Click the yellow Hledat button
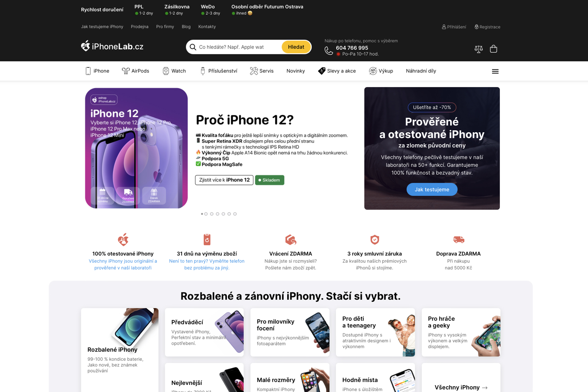Viewport: 588px width, 392px height. (296, 47)
